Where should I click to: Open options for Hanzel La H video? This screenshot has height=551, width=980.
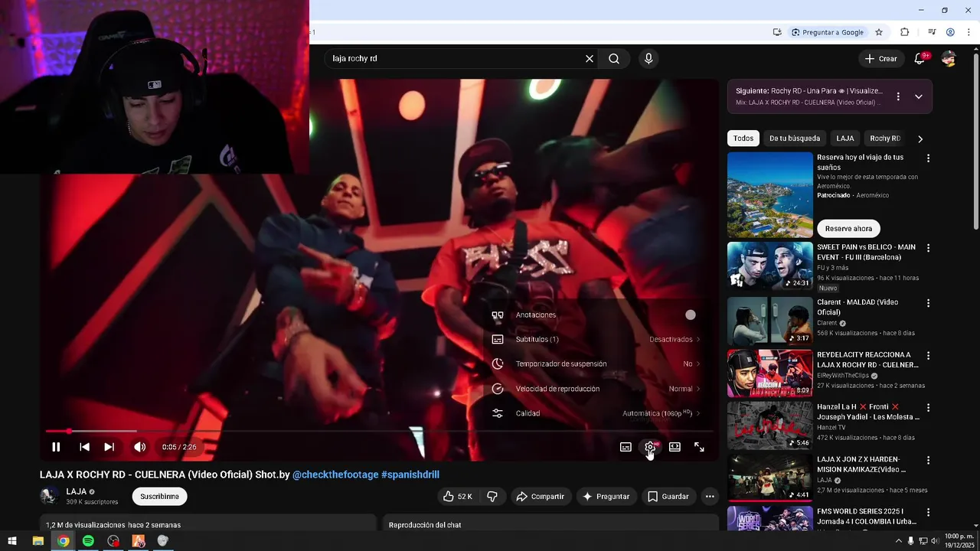tap(928, 408)
